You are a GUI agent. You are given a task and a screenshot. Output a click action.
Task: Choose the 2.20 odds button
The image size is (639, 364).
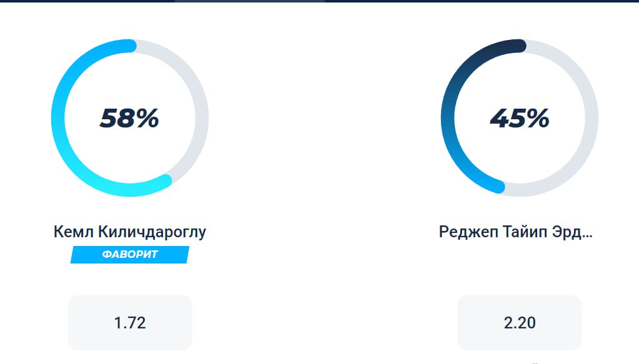click(520, 323)
